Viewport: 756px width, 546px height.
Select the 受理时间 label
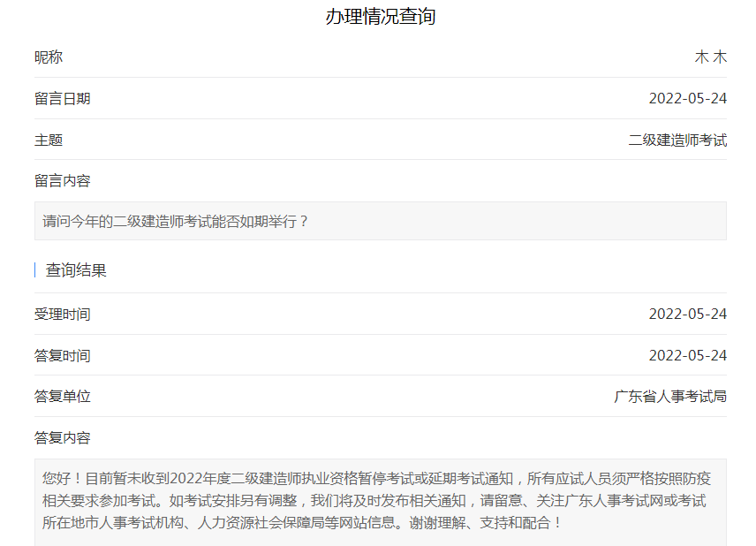point(62,315)
